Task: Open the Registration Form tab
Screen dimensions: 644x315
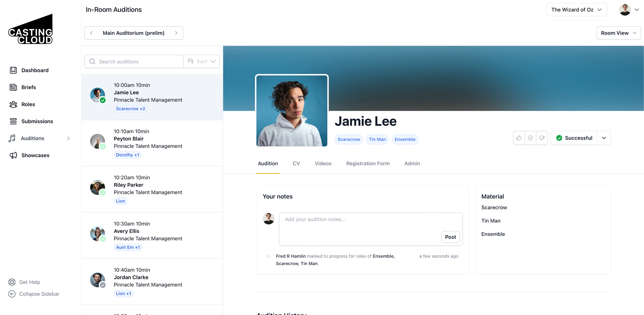Action: [x=368, y=163]
